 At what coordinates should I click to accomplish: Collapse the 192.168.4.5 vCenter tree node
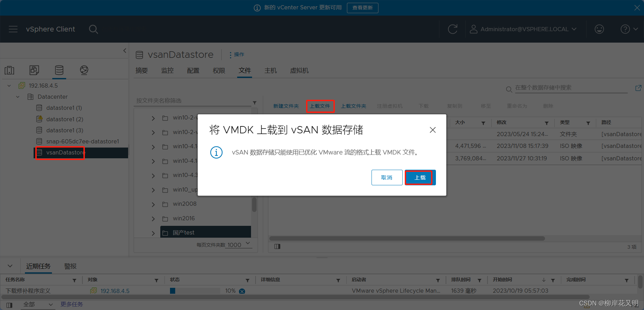(x=9, y=86)
